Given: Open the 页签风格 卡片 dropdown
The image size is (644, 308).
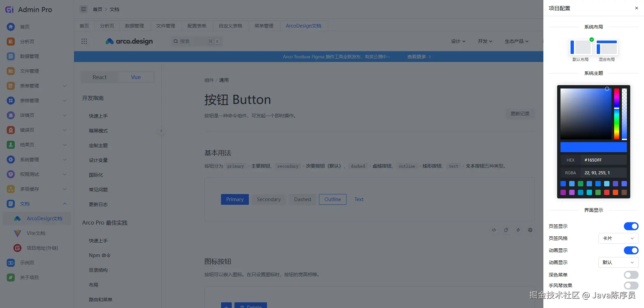Looking at the screenshot, I should [x=618, y=238].
